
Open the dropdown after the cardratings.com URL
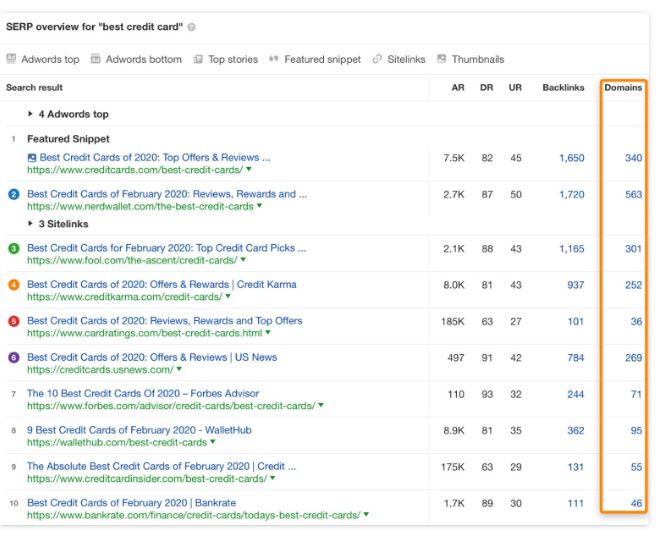click(268, 332)
